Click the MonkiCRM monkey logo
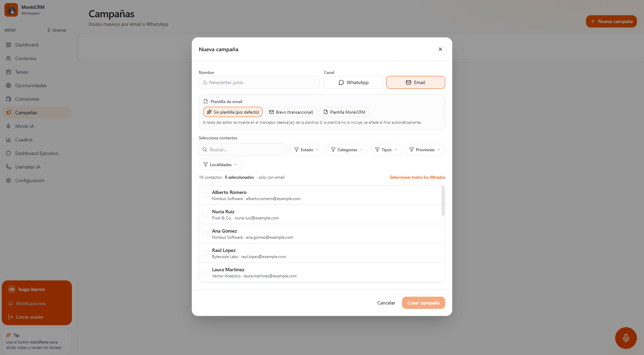The height and width of the screenshot is (355, 644). [x=11, y=10]
